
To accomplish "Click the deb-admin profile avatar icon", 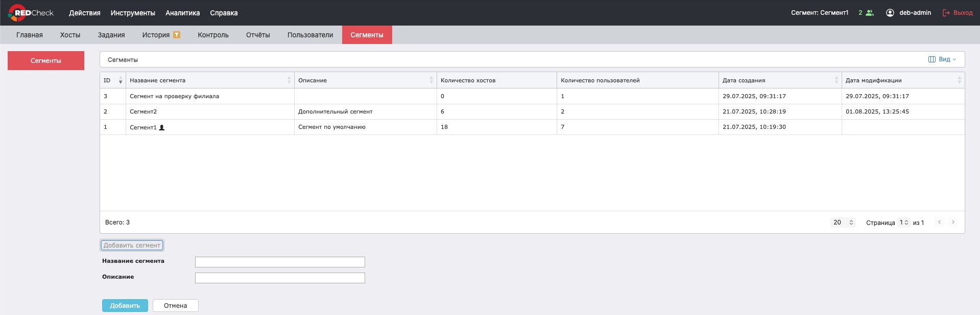I will 890,13.
